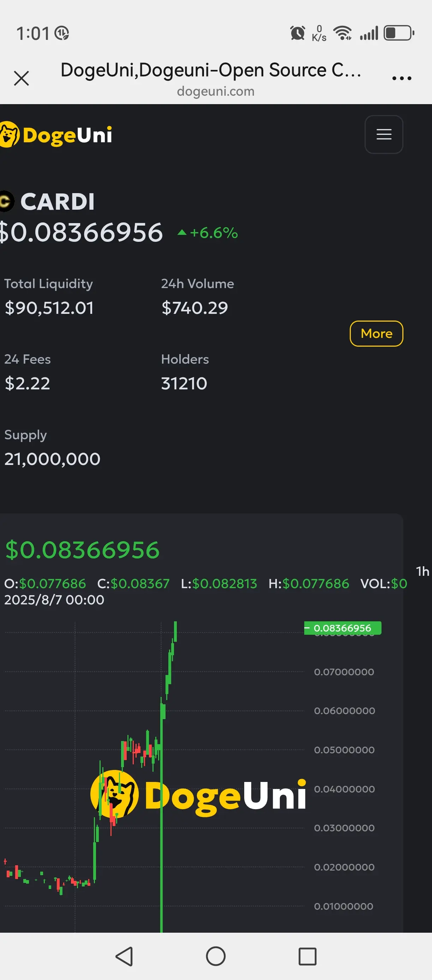Open the hamburger navigation menu

pyautogui.click(x=384, y=134)
